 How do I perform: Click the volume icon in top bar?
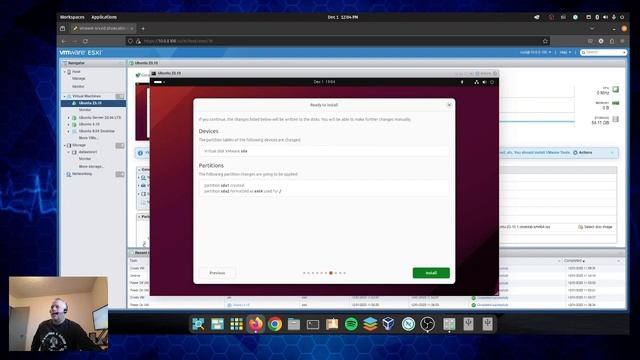coord(605,17)
